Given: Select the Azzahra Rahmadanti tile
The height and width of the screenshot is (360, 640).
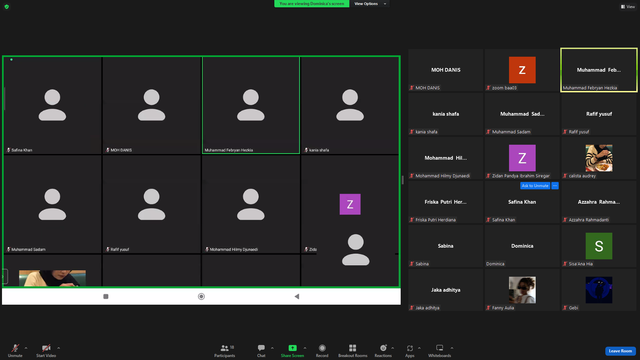Looking at the screenshot, I should (x=599, y=202).
